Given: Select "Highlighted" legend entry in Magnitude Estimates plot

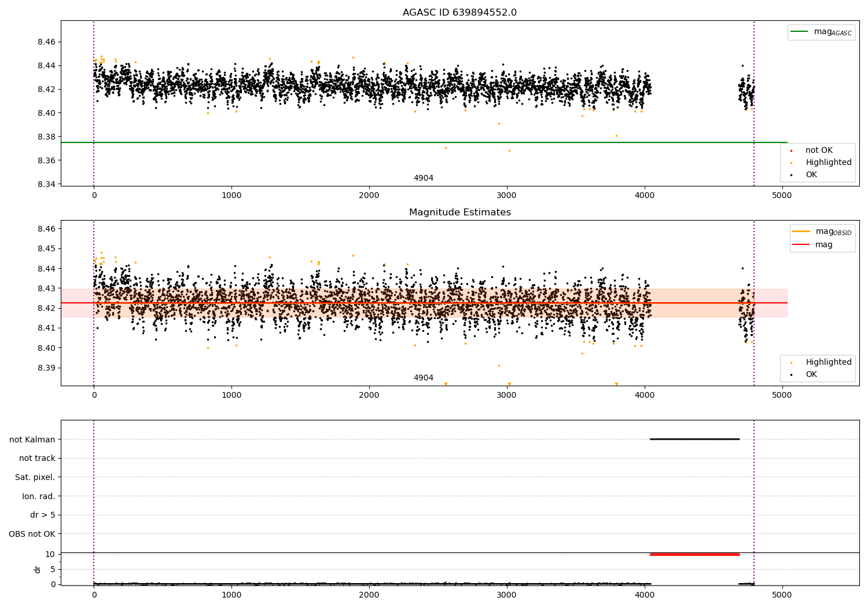Looking at the screenshot, I should pyautogui.click(x=822, y=362).
